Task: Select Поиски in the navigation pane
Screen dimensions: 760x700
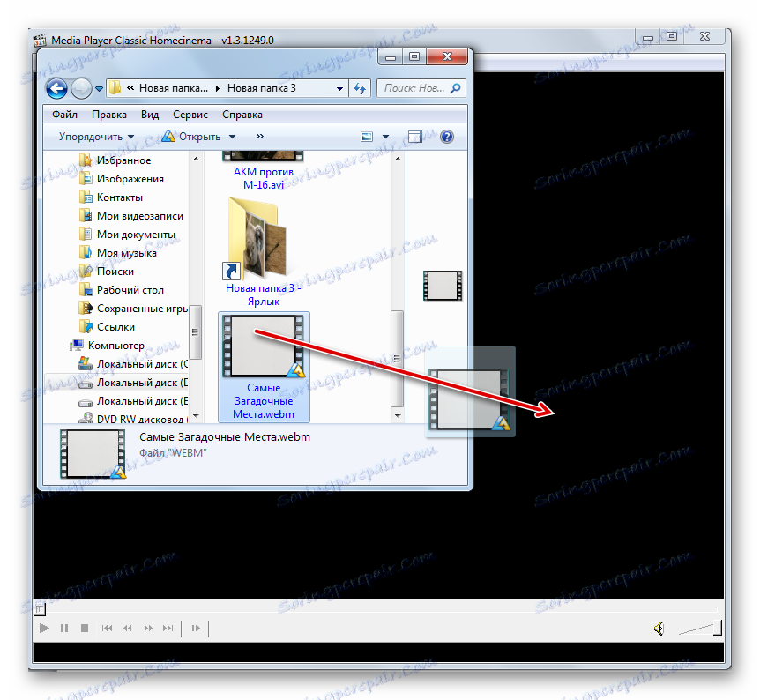Action: click(107, 272)
